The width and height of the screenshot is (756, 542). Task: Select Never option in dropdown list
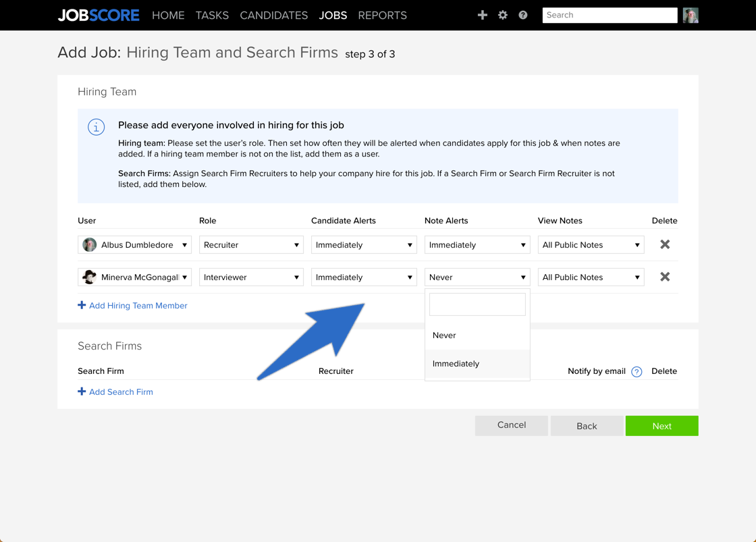click(477, 335)
